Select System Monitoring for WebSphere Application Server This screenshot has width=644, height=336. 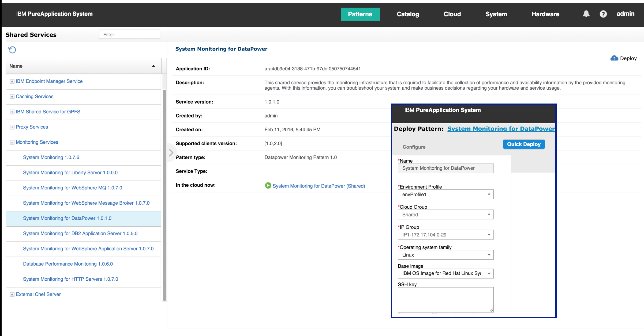[88, 249]
